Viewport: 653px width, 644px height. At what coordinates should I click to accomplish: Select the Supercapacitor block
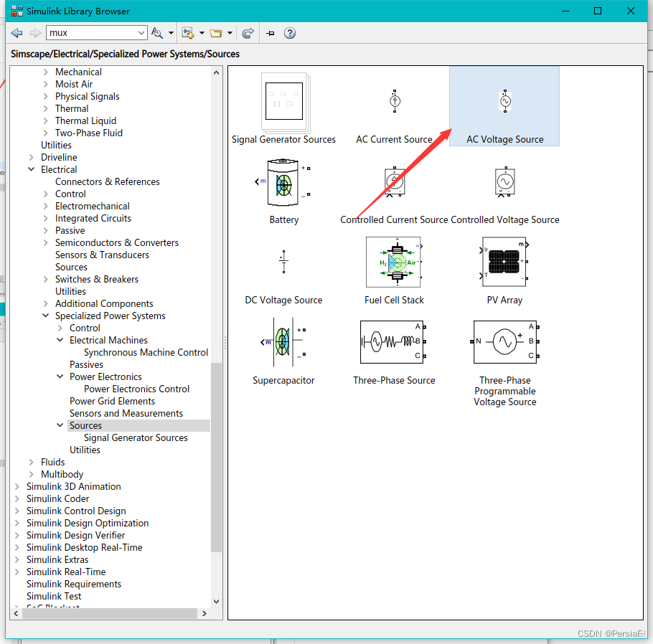pyautogui.click(x=283, y=351)
